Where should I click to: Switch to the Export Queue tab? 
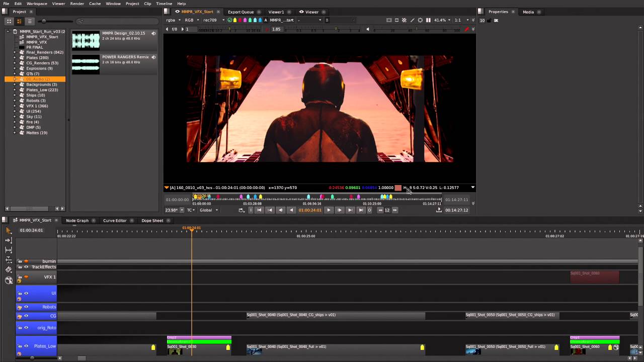tap(240, 12)
